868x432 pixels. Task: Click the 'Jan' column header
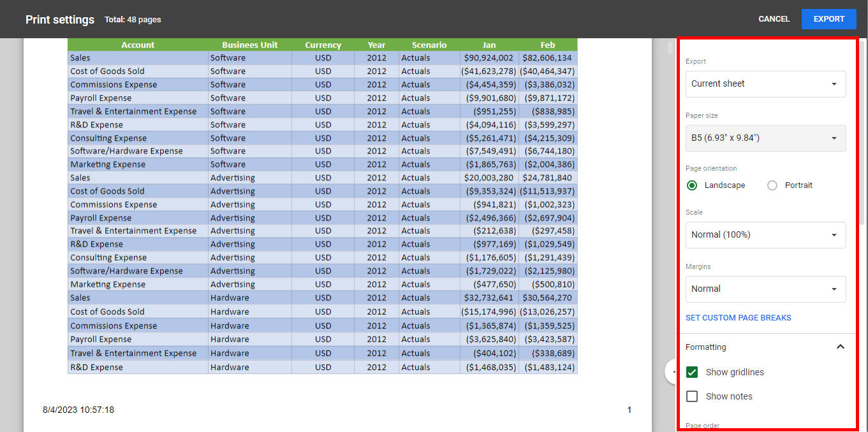pos(489,45)
